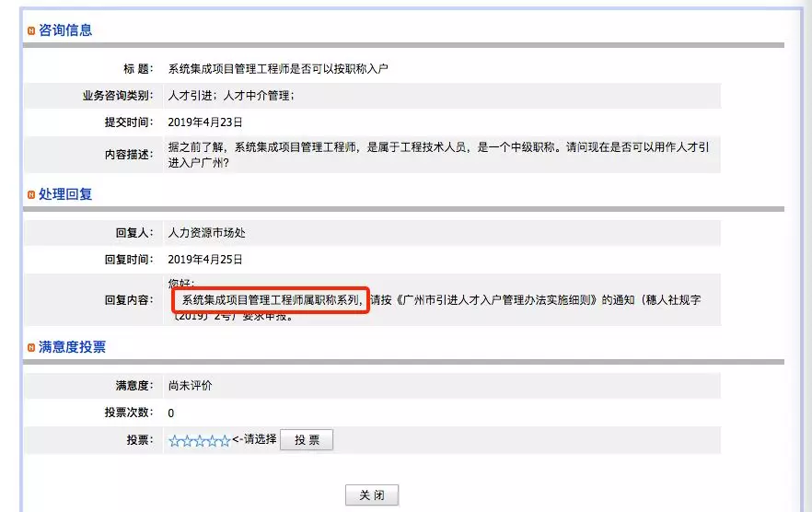The image size is (812, 512).
Task: Click the submit date 2019年4月23日
Action: click(205, 122)
